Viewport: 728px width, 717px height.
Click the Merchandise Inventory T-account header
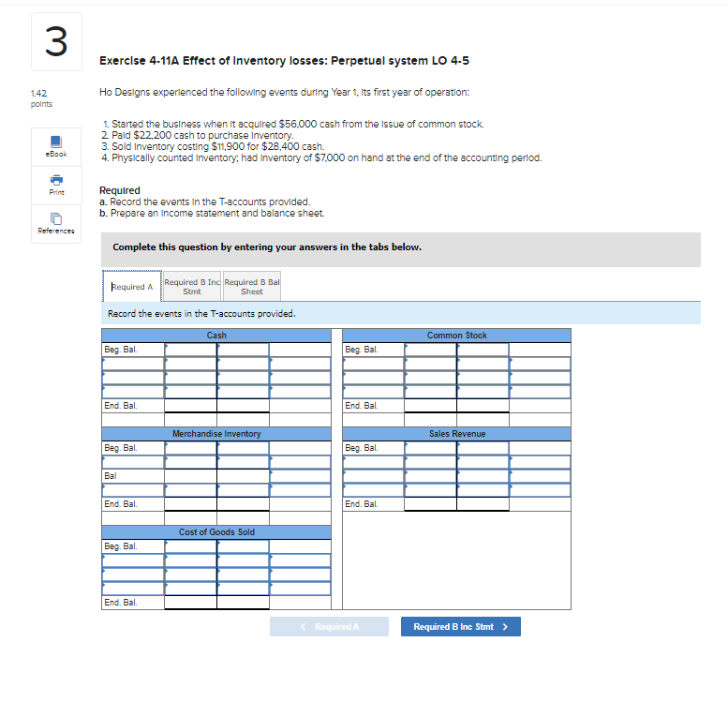click(x=216, y=434)
